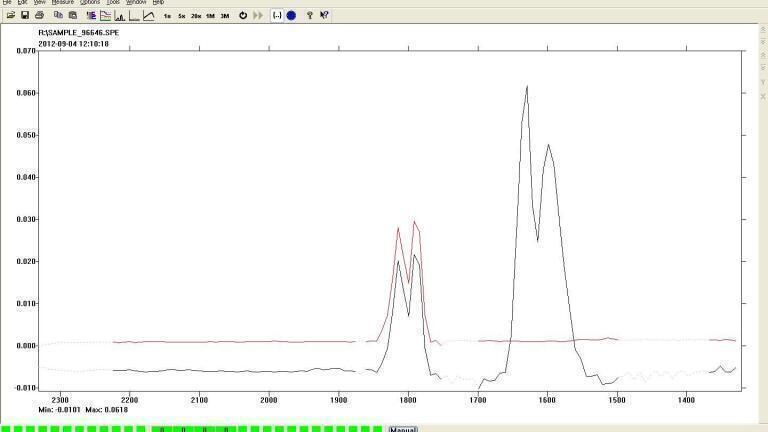Open help via the question mark icon
Image resolution: width=768 pixels, height=432 pixels.
310,16
